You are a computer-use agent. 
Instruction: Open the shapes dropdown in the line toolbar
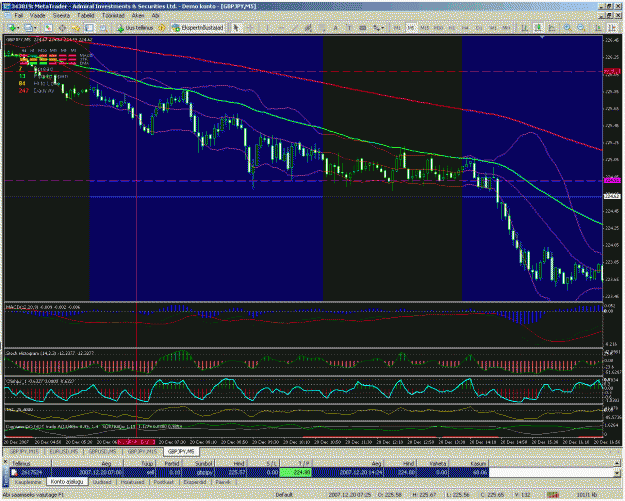point(383,28)
